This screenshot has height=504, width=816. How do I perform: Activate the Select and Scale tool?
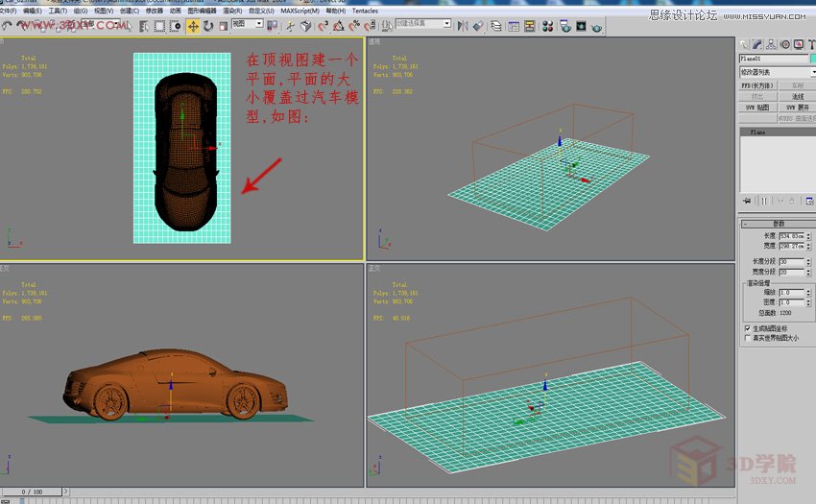click(x=224, y=26)
